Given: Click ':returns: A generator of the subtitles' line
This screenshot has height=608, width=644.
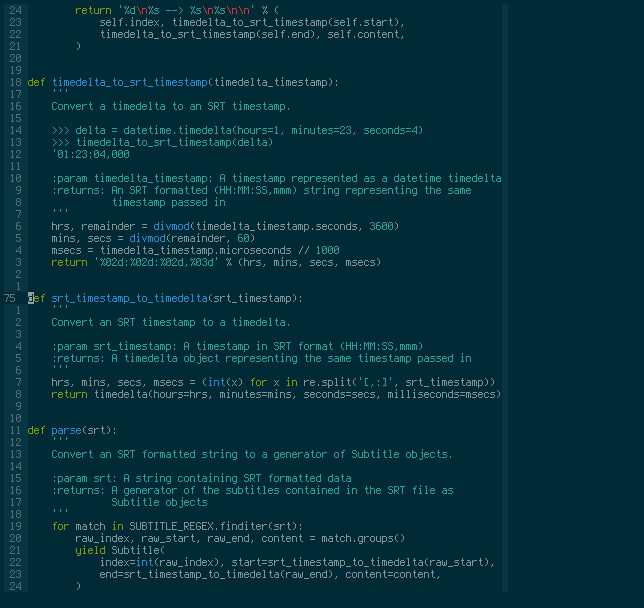Looking at the screenshot, I should 252,491.
